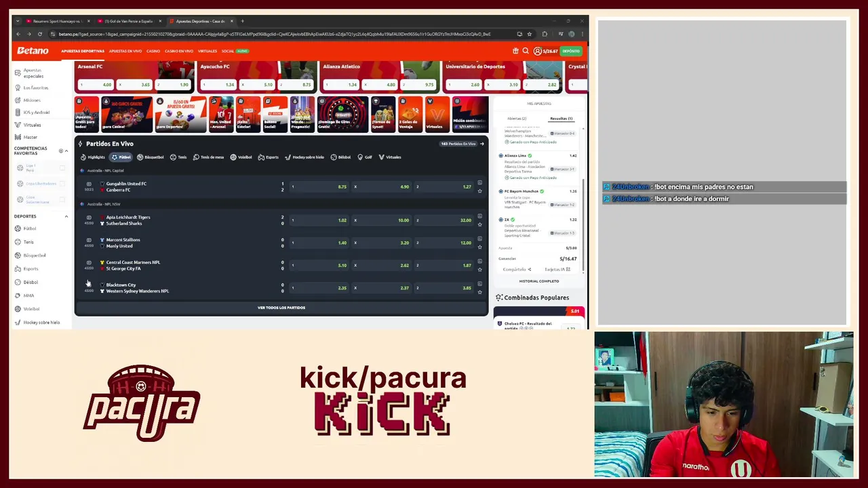Collapse the Deportes sidebar section
This screenshot has width=868, height=488.
pyautogui.click(x=66, y=216)
